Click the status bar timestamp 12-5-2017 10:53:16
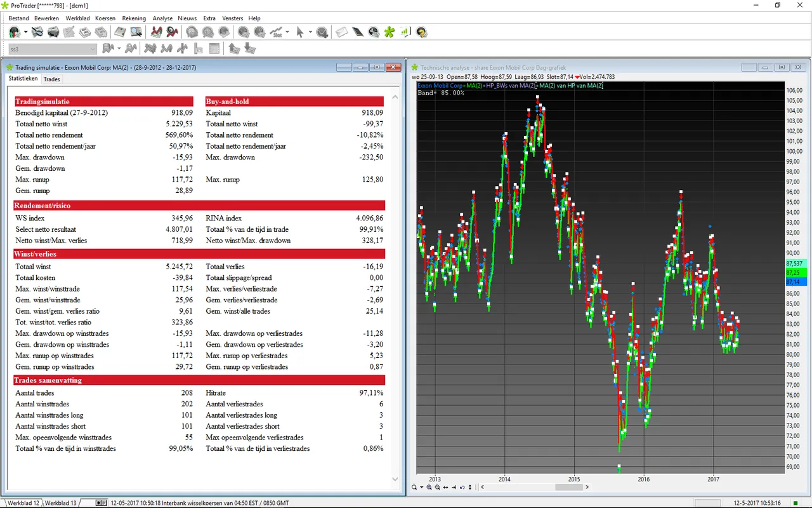The width and height of the screenshot is (812, 508). click(757, 503)
